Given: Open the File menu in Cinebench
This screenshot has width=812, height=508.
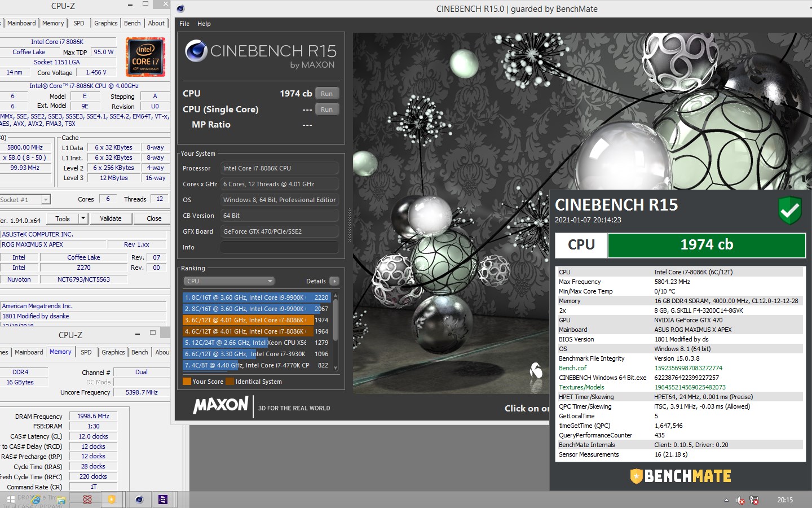Looking at the screenshot, I should click(184, 24).
